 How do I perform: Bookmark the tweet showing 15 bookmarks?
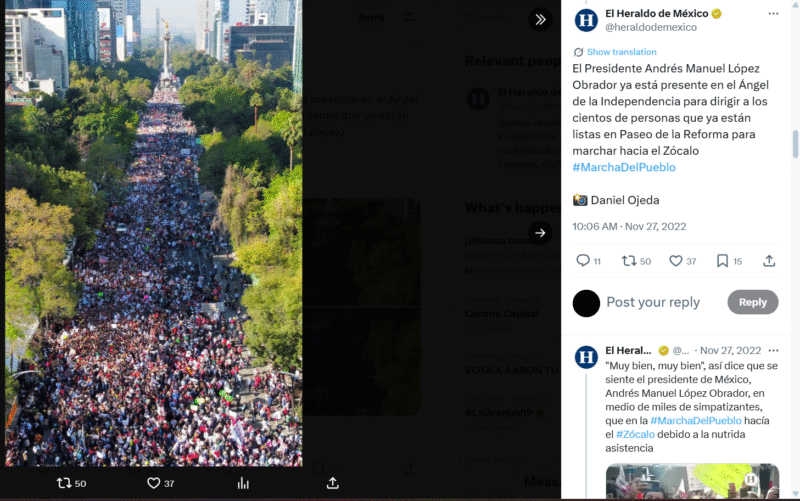pyautogui.click(x=729, y=261)
